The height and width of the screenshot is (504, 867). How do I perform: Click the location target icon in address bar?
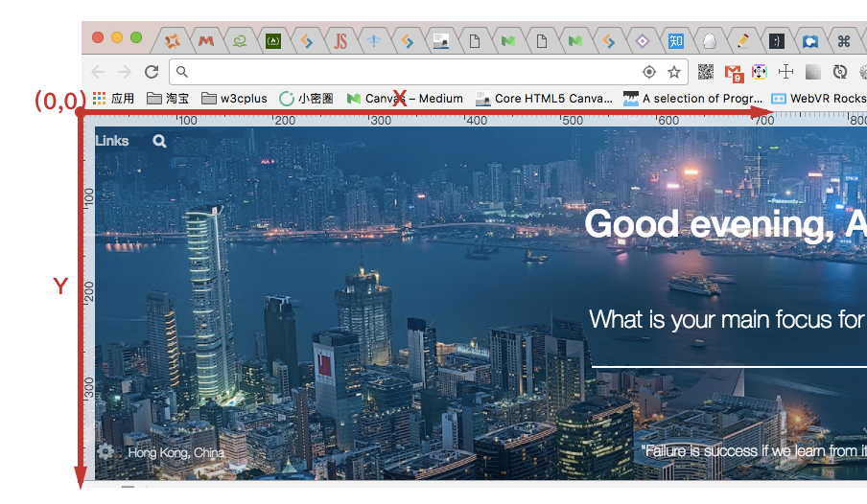tap(649, 72)
